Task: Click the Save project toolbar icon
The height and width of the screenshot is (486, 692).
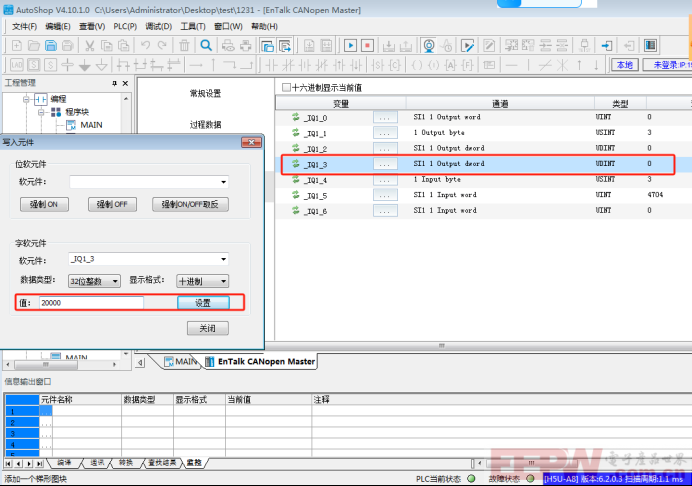Action: 51,45
